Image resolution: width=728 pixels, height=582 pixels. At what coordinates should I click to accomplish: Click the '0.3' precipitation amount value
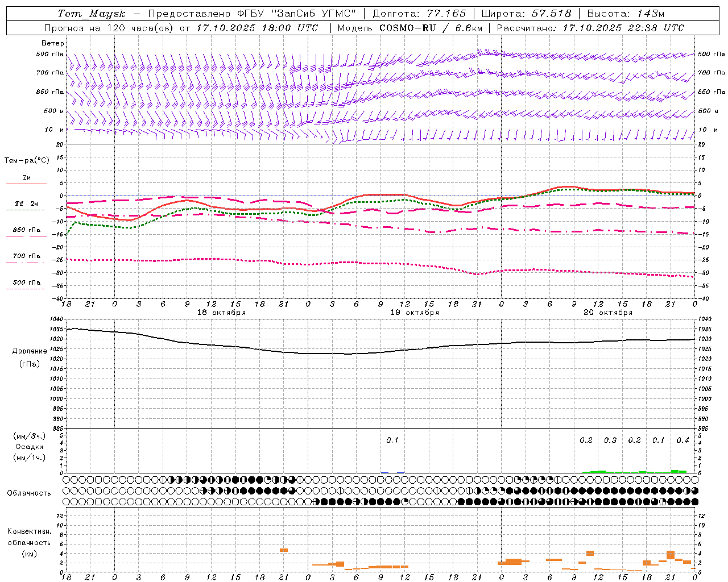(x=610, y=440)
